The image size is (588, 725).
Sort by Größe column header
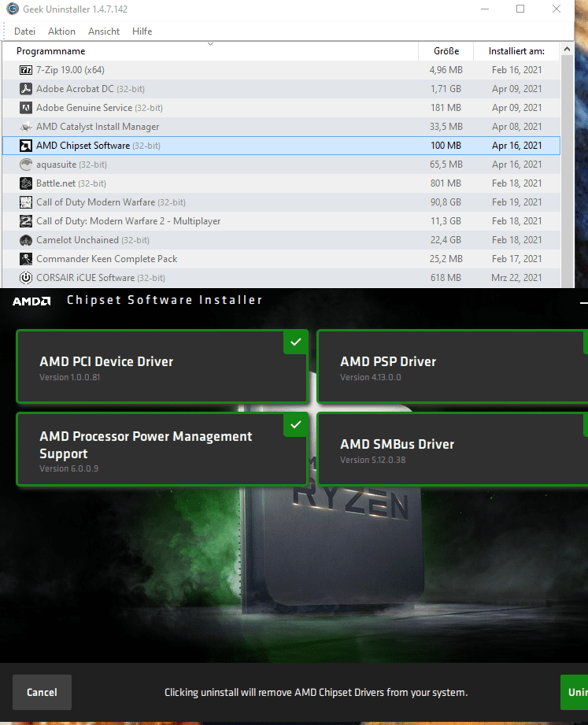coord(446,51)
